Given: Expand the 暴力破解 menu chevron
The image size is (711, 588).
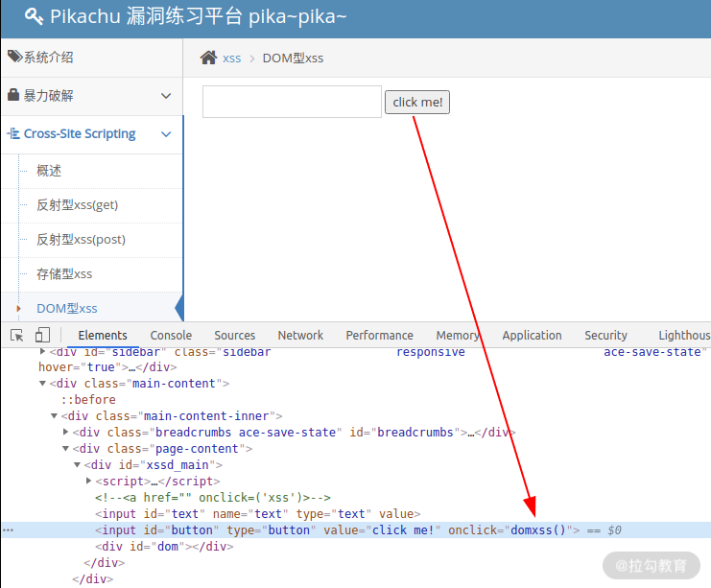Looking at the screenshot, I should 166,96.
